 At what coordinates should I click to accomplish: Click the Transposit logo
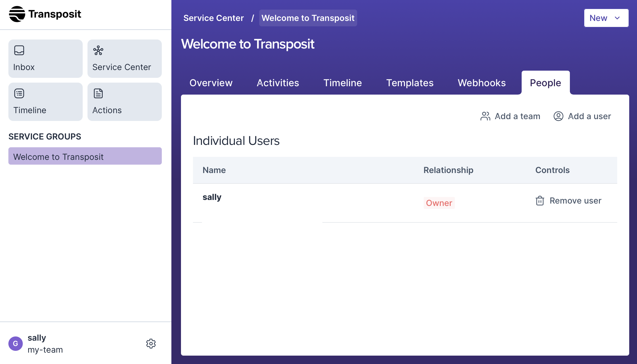pyautogui.click(x=45, y=14)
